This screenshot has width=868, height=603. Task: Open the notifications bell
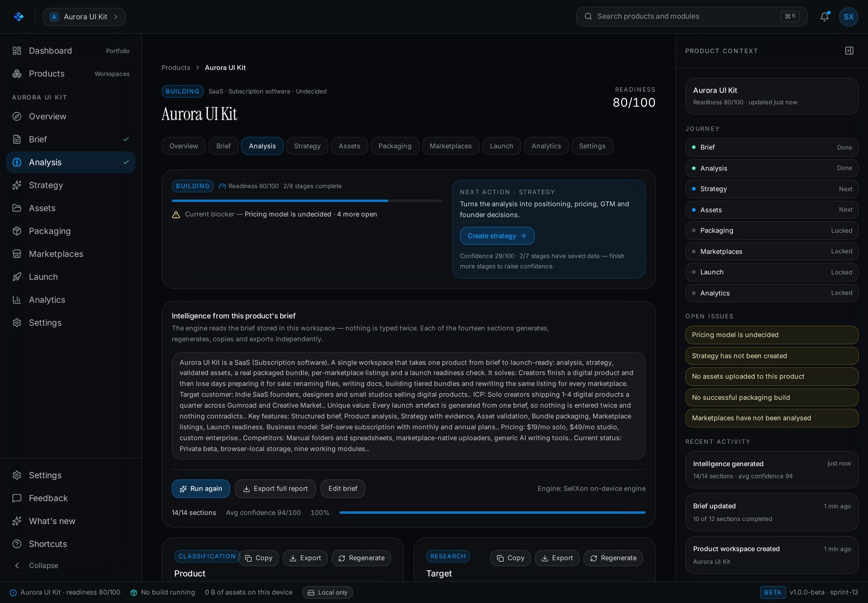[824, 16]
